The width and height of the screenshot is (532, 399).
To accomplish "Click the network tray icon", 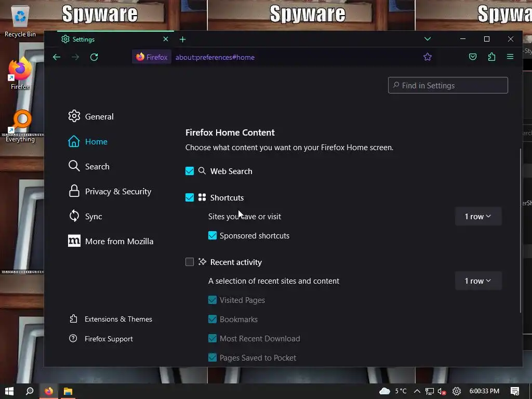I will (430, 392).
